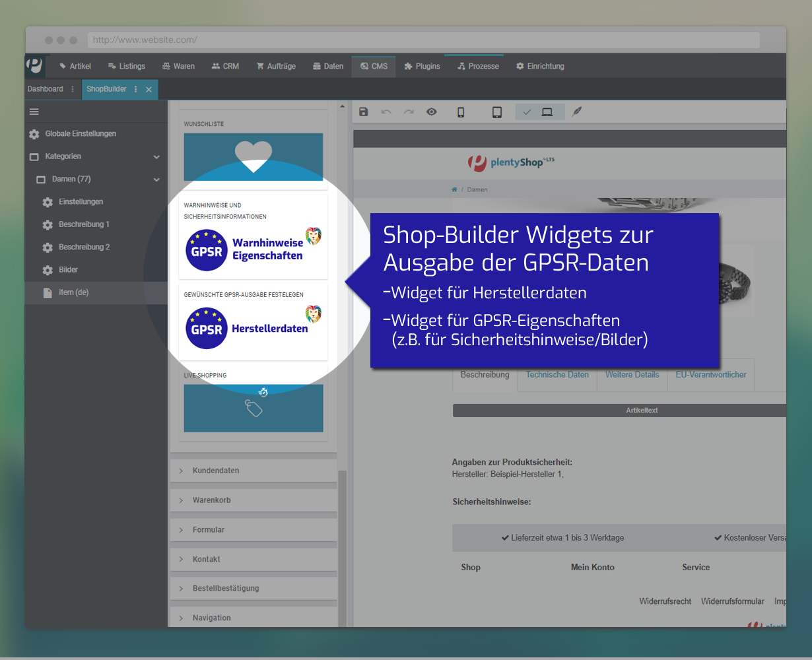The image size is (812, 660).
Task: Switch to the Dashboard tab
Action: click(x=46, y=89)
